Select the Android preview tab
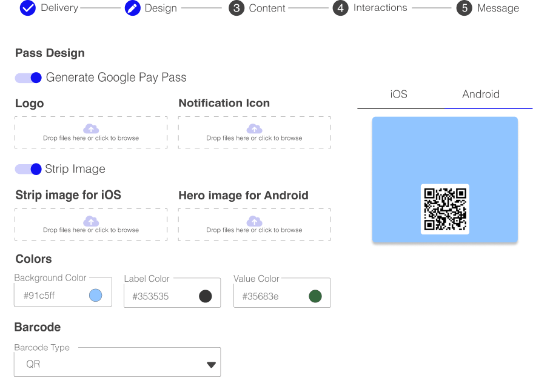This screenshot has height=392, width=550. point(480,95)
